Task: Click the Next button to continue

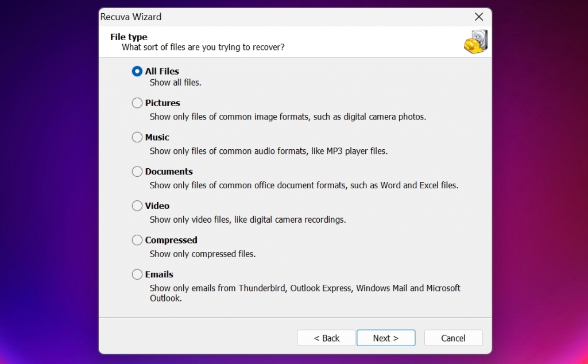Action: [386, 338]
